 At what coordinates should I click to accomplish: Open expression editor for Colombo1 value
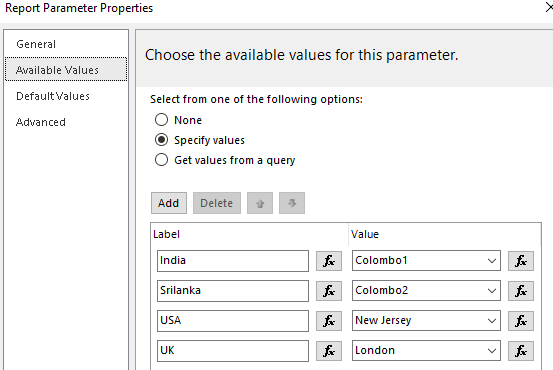521,261
